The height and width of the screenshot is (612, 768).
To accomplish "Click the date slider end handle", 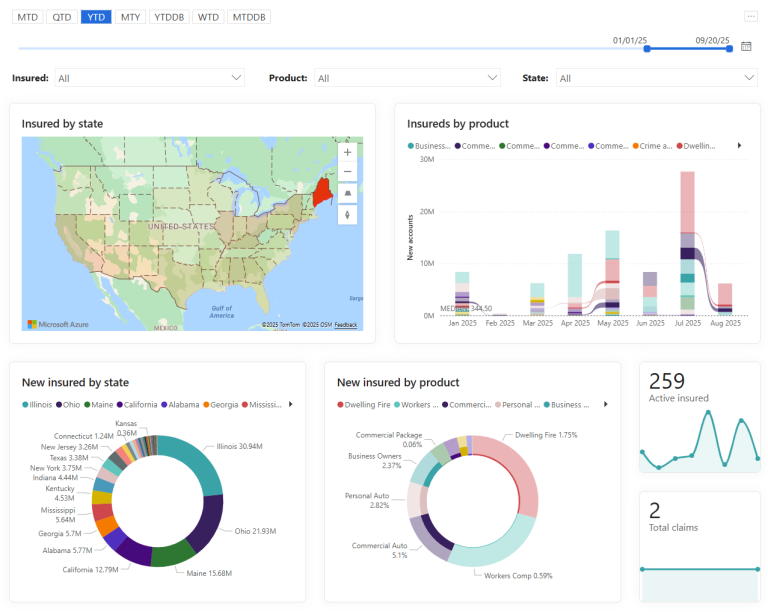I will 729,48.
